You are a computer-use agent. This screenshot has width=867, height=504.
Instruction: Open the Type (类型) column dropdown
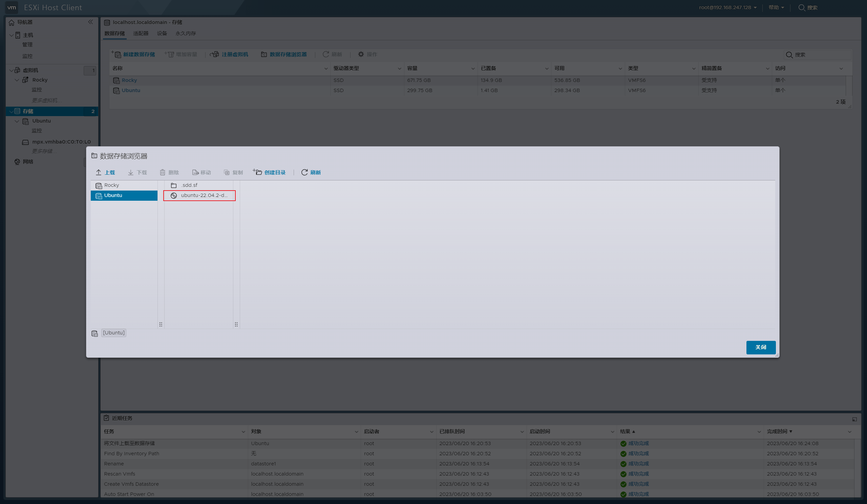tap(694, 68)
